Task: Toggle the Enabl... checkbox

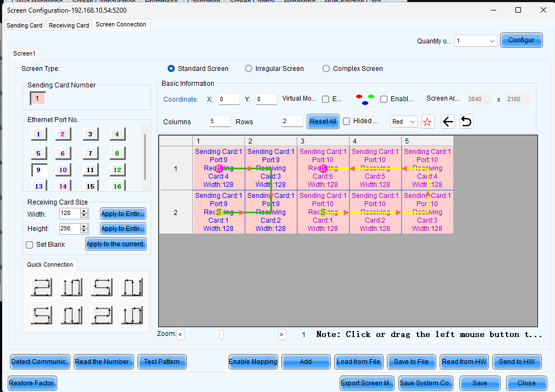Action: click(384, 100)
